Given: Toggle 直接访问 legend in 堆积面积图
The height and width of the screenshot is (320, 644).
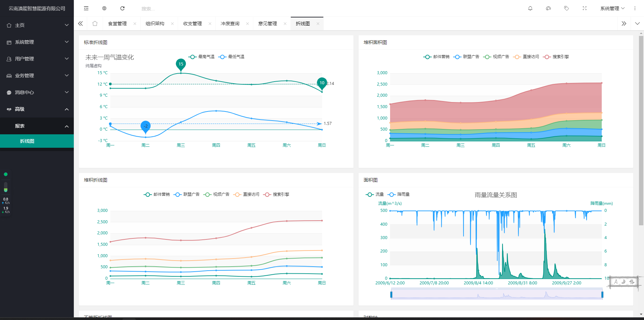Looking at the screenshot, I should pos(526,57).
